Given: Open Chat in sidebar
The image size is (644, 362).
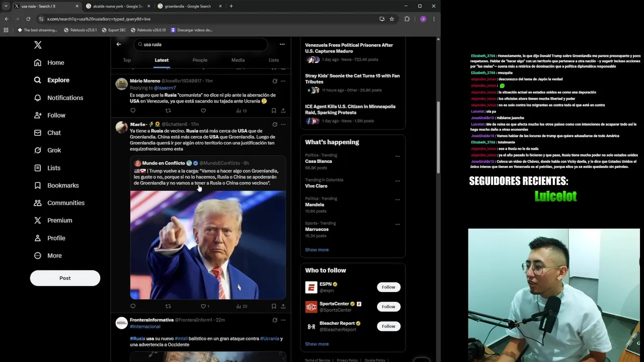Looking at the screenshot, I should click(47, 133).
